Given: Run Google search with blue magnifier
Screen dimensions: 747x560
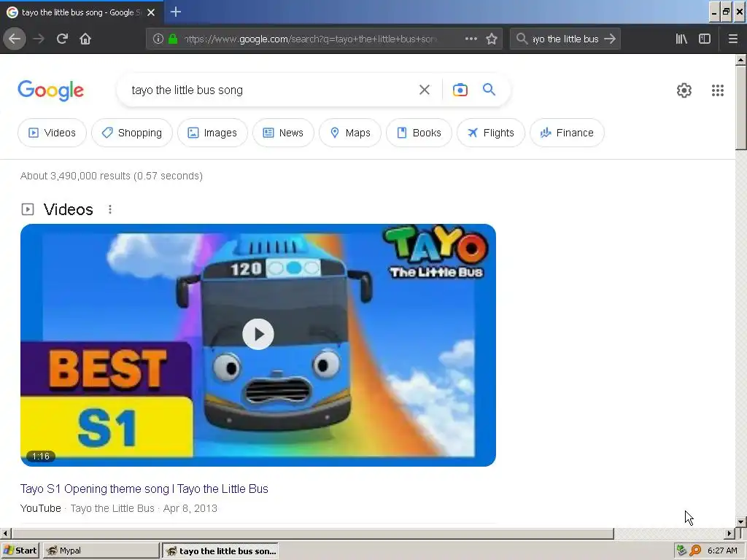Looking at the screenshot, I should tap(489, 89).
